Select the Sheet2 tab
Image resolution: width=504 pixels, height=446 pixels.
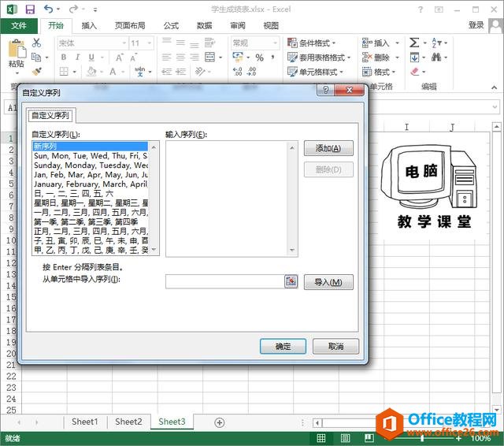(128, 422)
